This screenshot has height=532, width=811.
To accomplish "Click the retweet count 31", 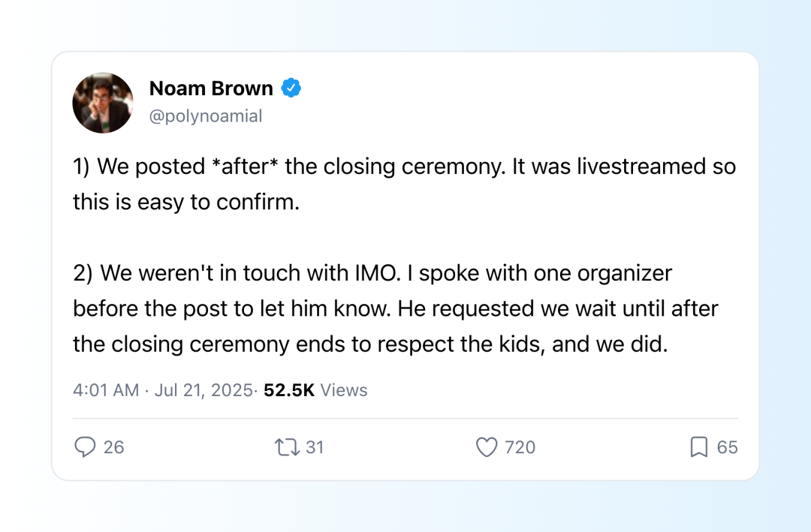I will point(315,446).
